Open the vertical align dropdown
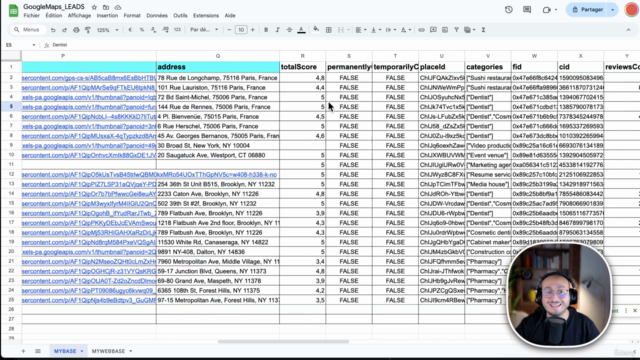Screen dimensions: 640x360 tap(376, 30)
